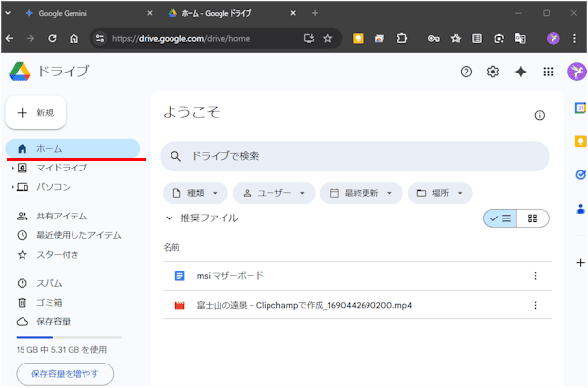Bookmark this page with the star icon
The height and width of the screenshot is (388, 588).
coord(328,38)
